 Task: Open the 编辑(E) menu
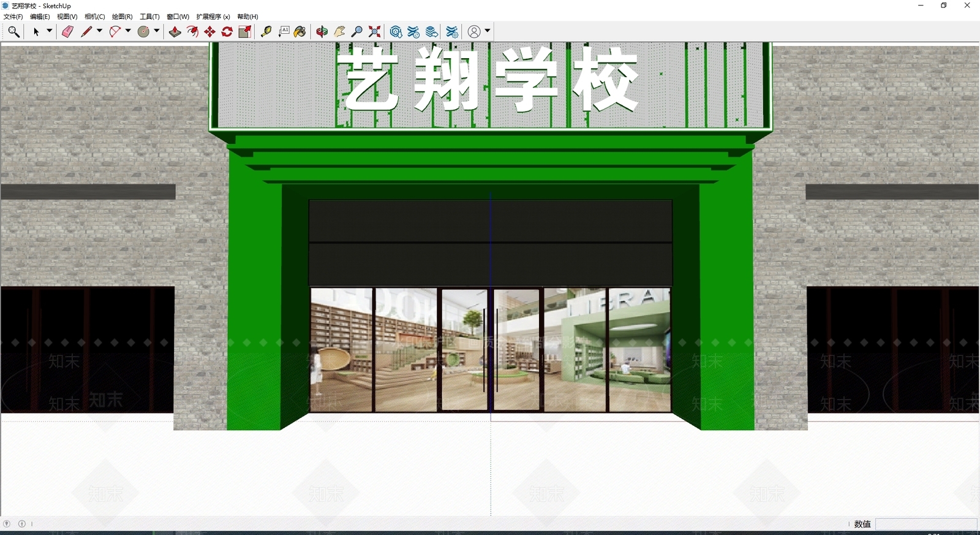click(x=40, y=17)
